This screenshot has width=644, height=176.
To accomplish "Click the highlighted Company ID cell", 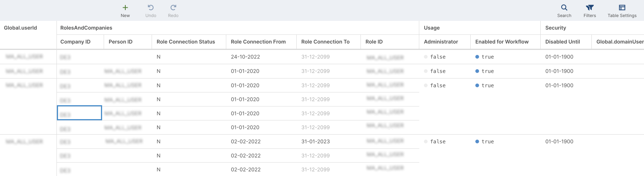I will (79, 113).
